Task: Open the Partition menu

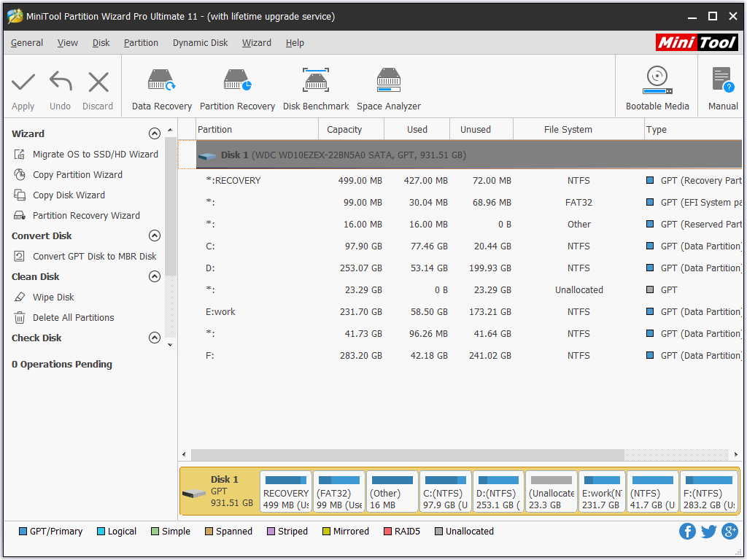Action: (141, 43)
